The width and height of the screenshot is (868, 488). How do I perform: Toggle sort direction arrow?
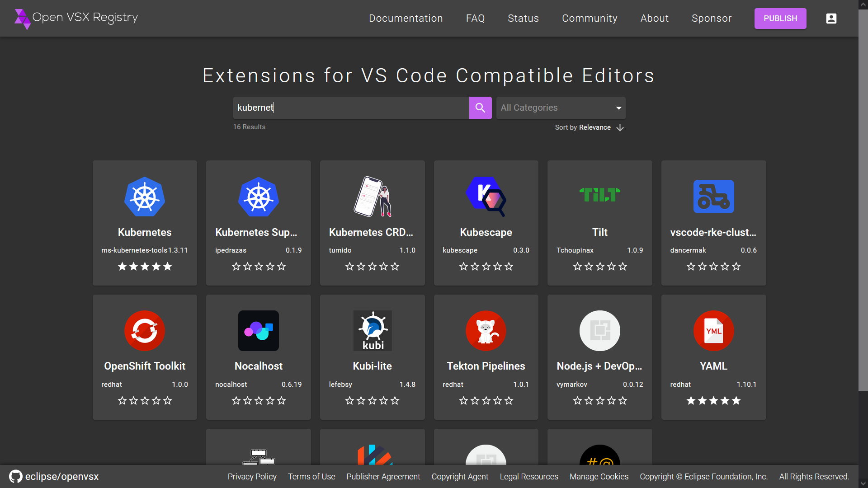pyautogui.click(x=620, y=128)
